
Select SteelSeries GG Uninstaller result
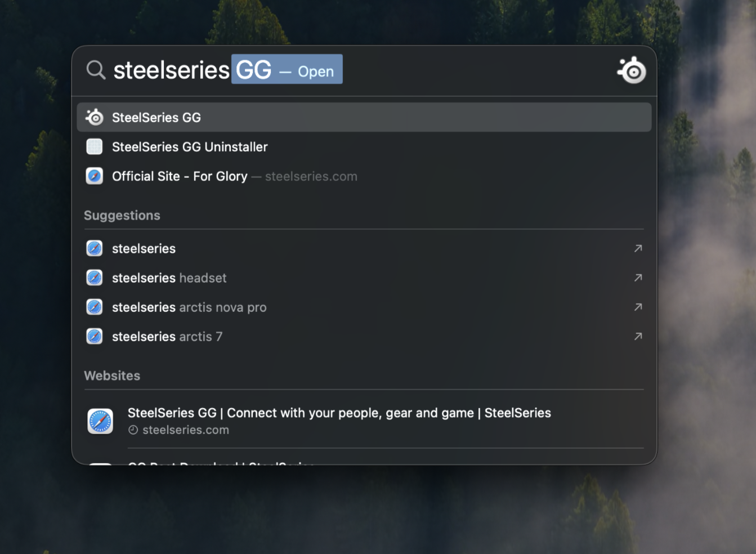click(x=364, y=147)
